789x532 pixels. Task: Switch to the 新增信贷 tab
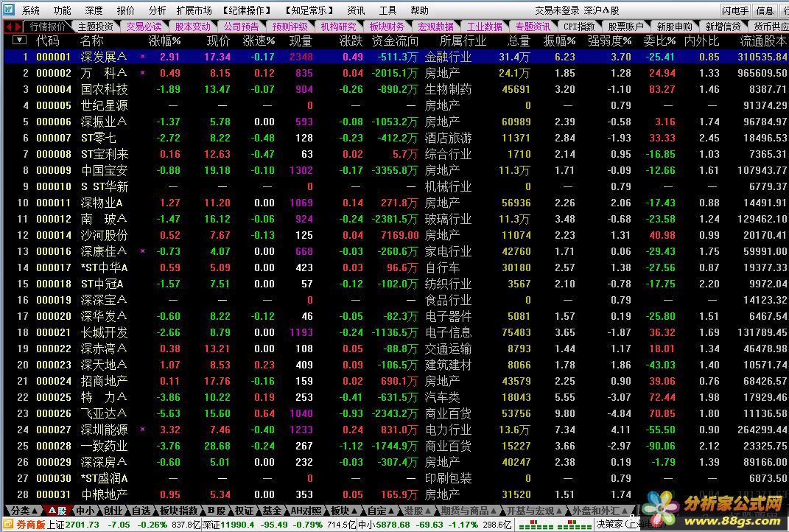coord(723,27)
